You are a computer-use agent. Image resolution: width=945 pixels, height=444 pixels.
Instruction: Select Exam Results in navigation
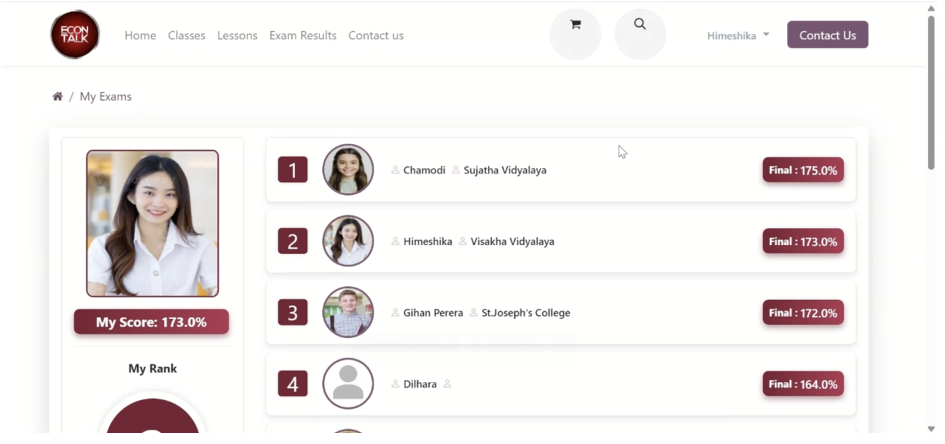point(302,35)
